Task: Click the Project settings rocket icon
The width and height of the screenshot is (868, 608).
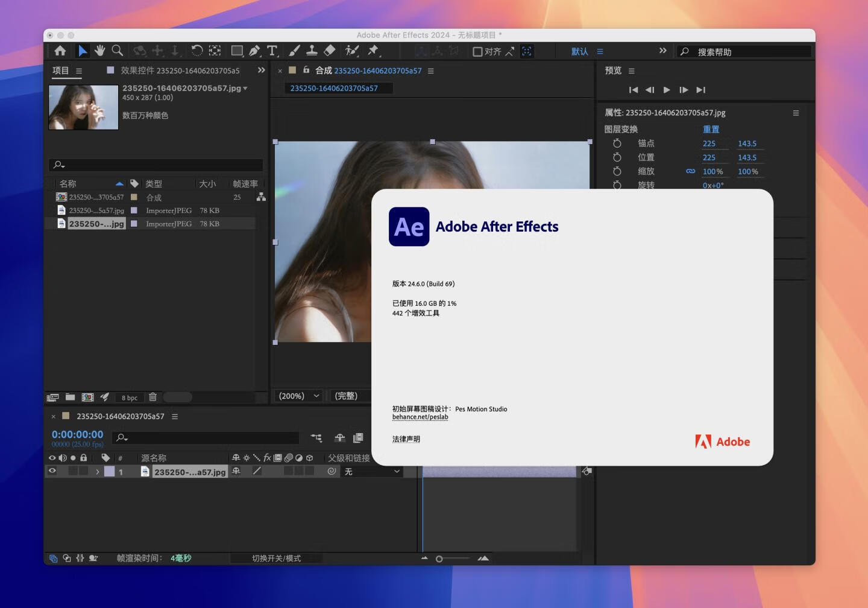Action: coord(104,397)
